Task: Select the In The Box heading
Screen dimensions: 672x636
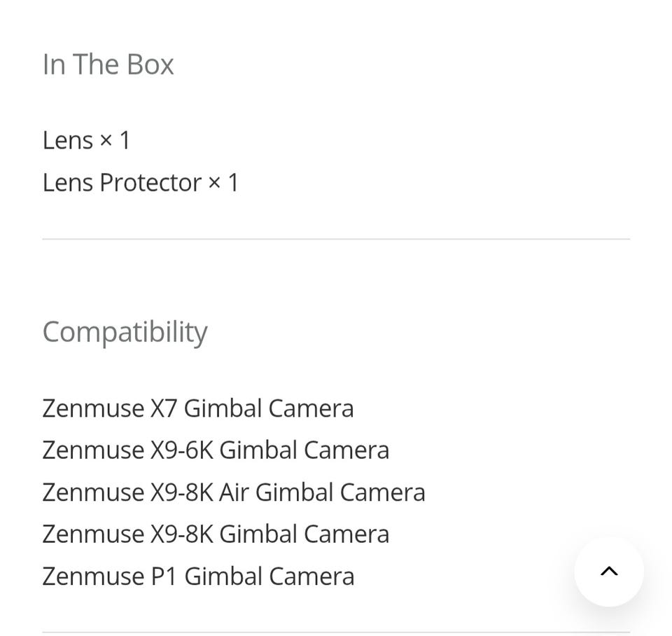Action: click(x=108, y=64)
